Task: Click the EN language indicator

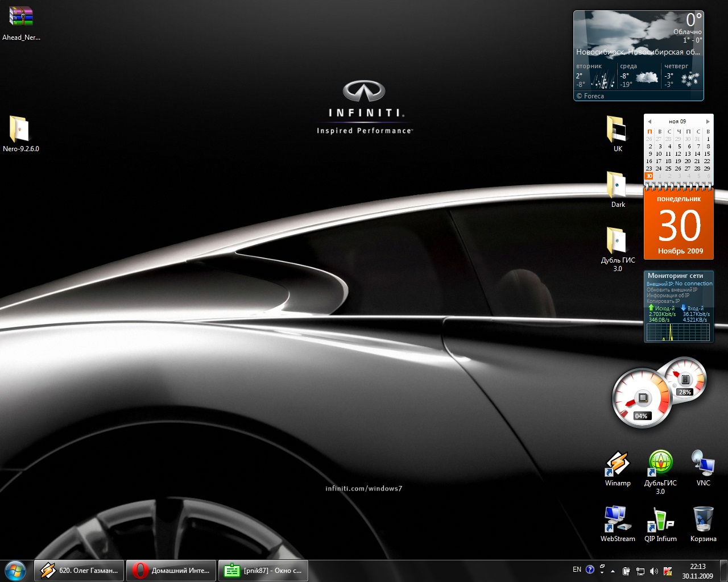Action: (577, 569)
